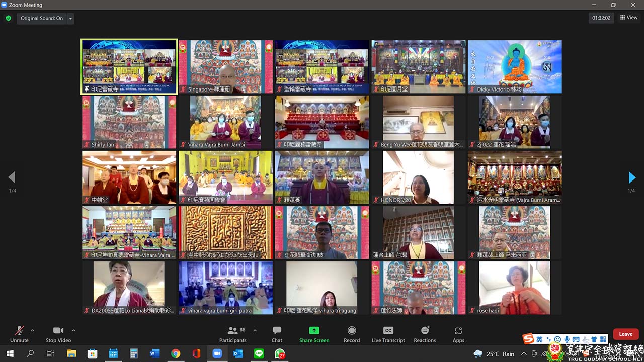Start recording with the Record button
Screen dimensions: 644x362
coord(352,334)
